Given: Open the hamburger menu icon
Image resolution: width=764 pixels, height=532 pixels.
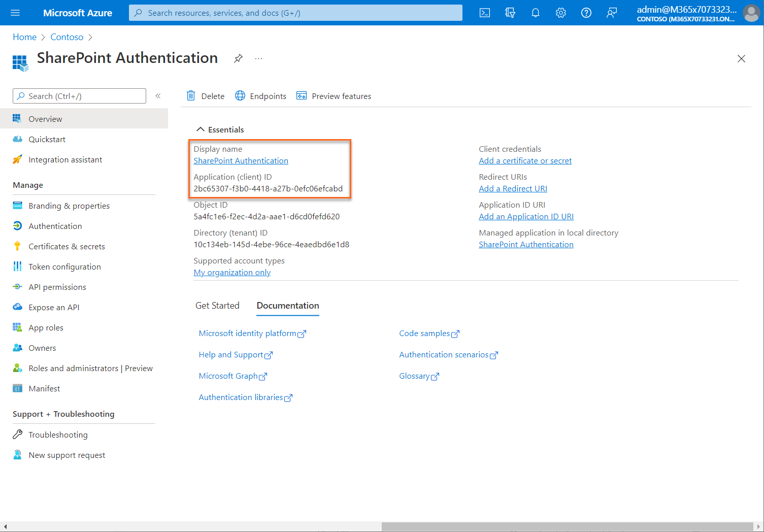Looking at the screenshot, I should (15, 13).
